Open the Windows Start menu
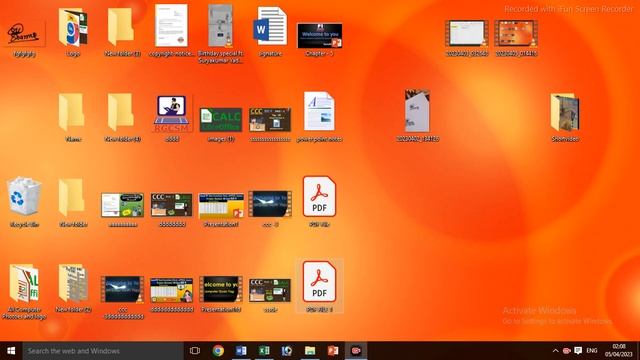Screen dimensions: 640x360 (11, 351)
